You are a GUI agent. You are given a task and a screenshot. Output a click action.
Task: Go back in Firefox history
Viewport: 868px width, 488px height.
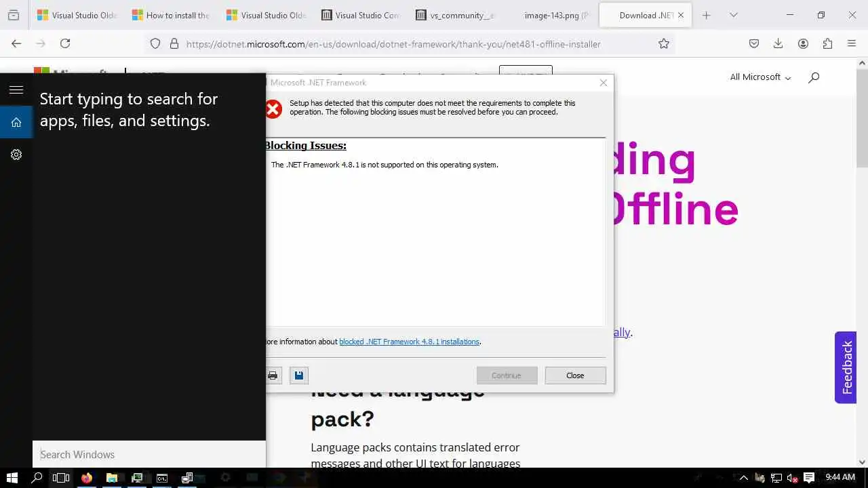pyautogui.click(x=16, y=43)
